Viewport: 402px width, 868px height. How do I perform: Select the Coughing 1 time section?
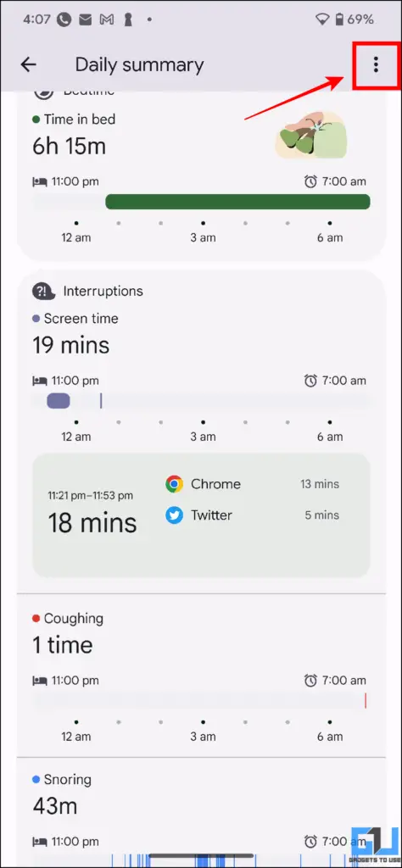click(x=201, y=676)
